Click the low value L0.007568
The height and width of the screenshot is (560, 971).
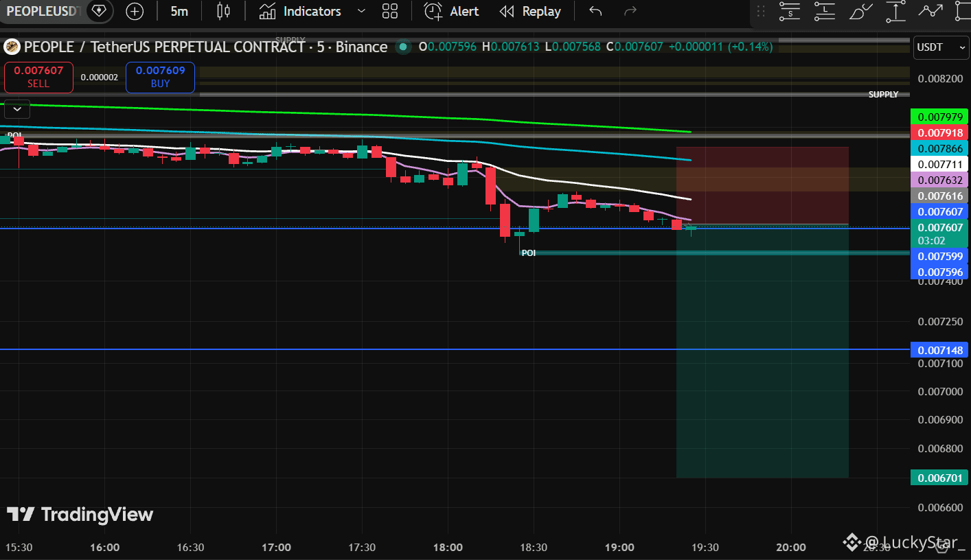(571, 47)
